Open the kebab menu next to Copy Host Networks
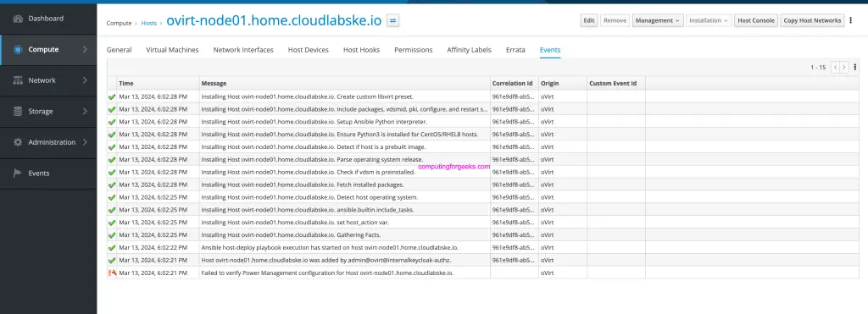 tap(851, 20)
